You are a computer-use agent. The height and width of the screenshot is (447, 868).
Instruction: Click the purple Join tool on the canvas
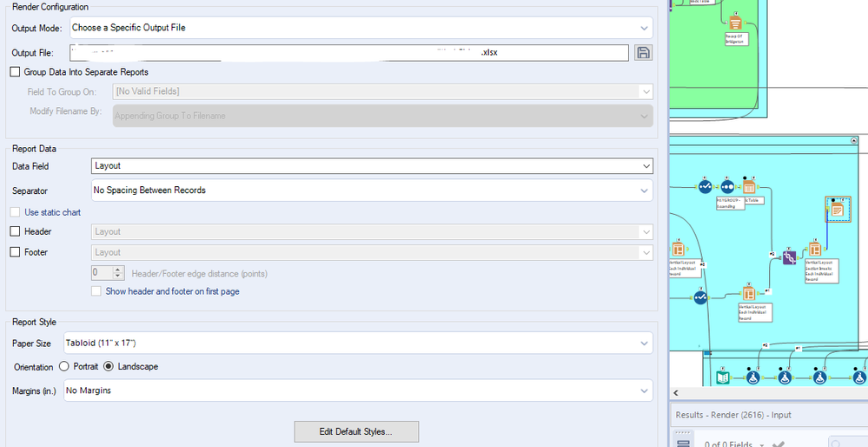coord(789,257)
